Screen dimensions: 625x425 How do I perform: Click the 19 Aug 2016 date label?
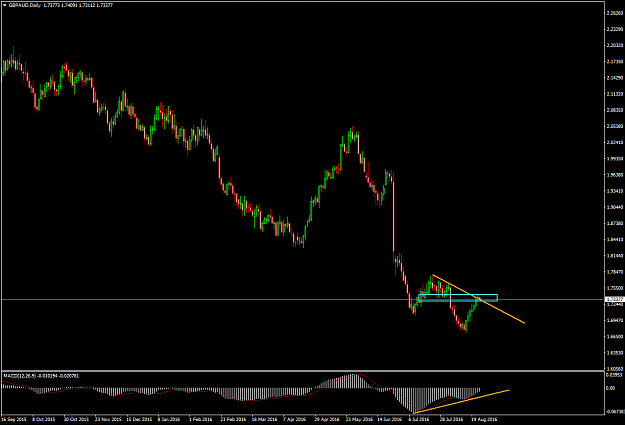coord(484,419)
